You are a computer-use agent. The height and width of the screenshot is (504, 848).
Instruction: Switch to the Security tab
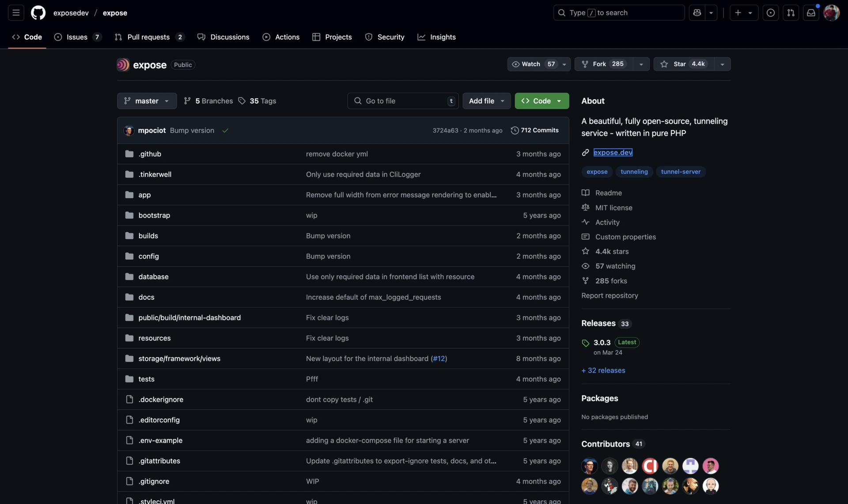coord(384,37)
